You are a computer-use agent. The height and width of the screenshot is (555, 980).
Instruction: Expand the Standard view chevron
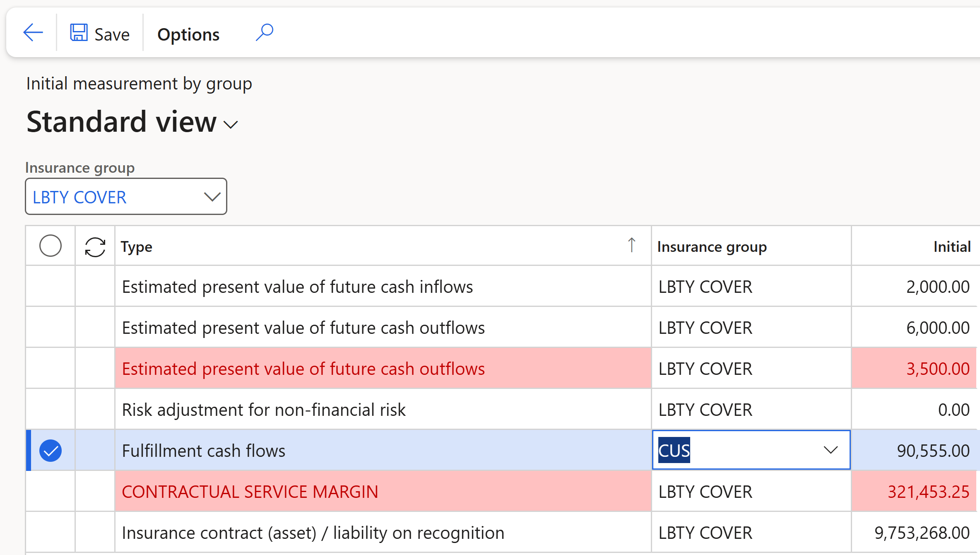click(x=230, y=123)
